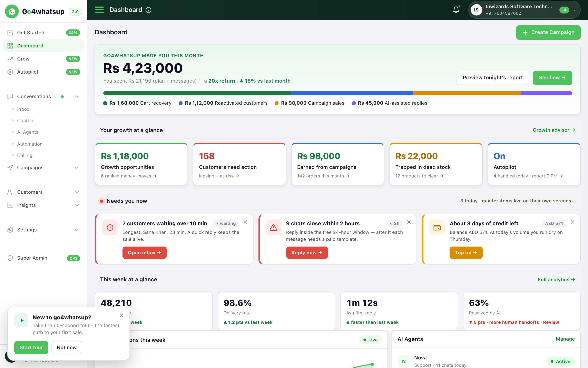
Task: Click the clock icon on waiting customers alert
Action: coord(110,227)
